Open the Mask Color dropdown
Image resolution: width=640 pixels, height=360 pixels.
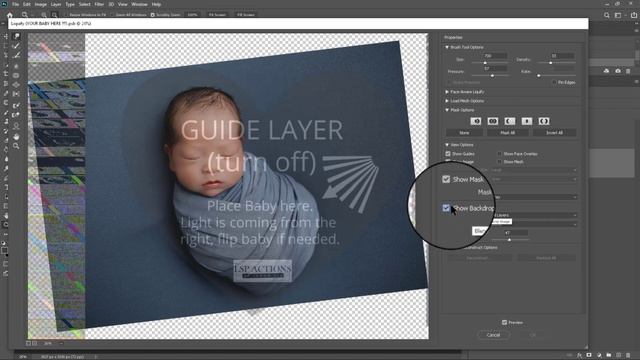pos(536,197)
